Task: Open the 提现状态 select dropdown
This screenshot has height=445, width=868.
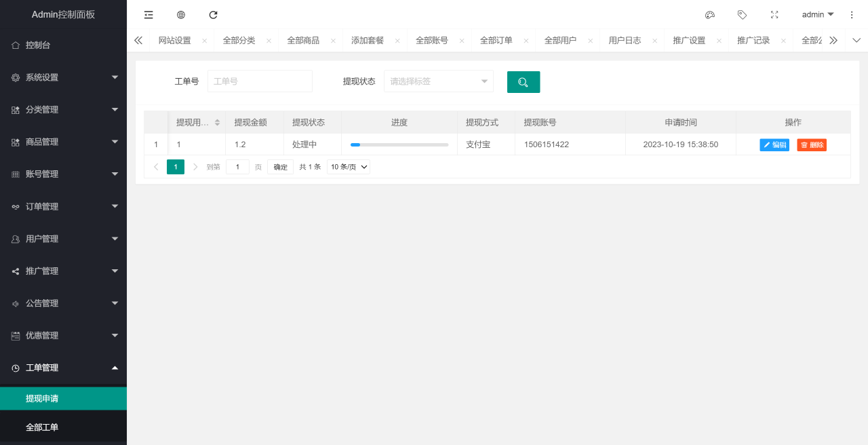Action: click(438, 81)
